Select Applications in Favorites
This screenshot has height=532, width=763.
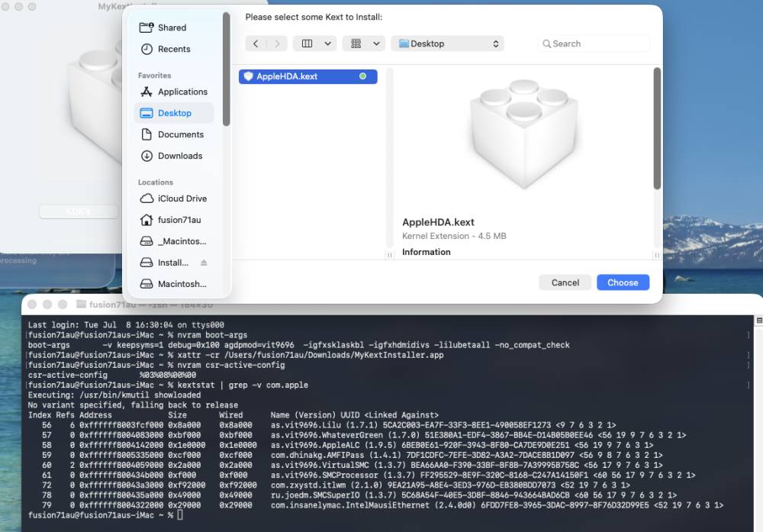173,92
